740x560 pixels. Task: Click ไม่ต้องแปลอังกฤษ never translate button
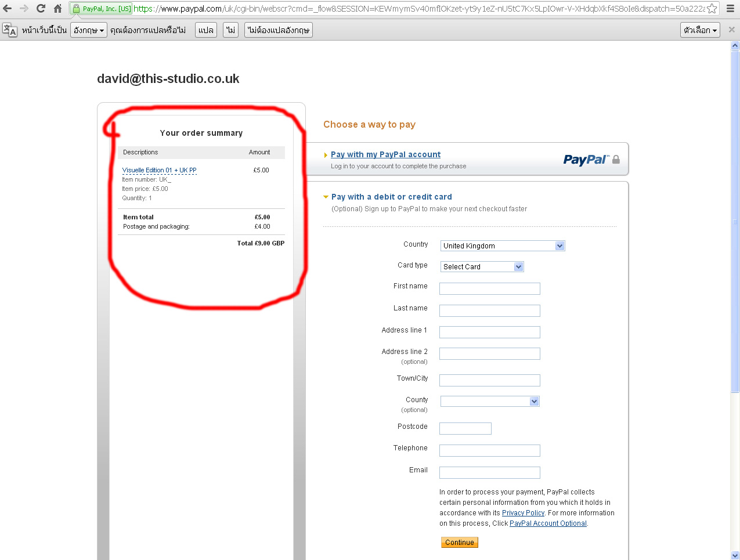coord(279,30)
